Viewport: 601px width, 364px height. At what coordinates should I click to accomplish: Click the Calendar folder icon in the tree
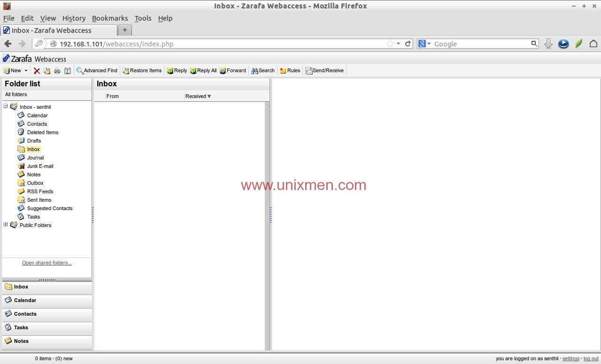pyautogui.click(x=21, y=115)
